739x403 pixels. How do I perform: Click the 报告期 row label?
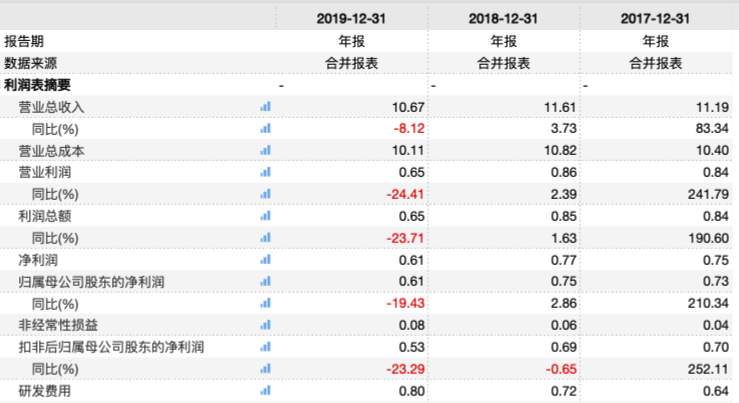click(x=24, y=41)
